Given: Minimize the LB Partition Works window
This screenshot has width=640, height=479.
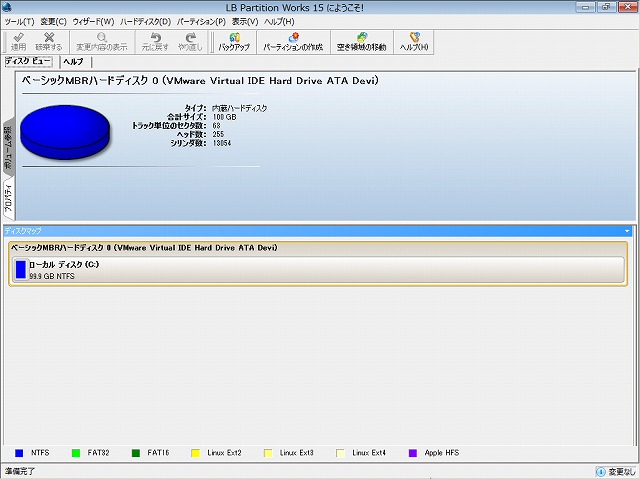Looking at the screenshot, I should pyautogui.click(x=585, y=7).
